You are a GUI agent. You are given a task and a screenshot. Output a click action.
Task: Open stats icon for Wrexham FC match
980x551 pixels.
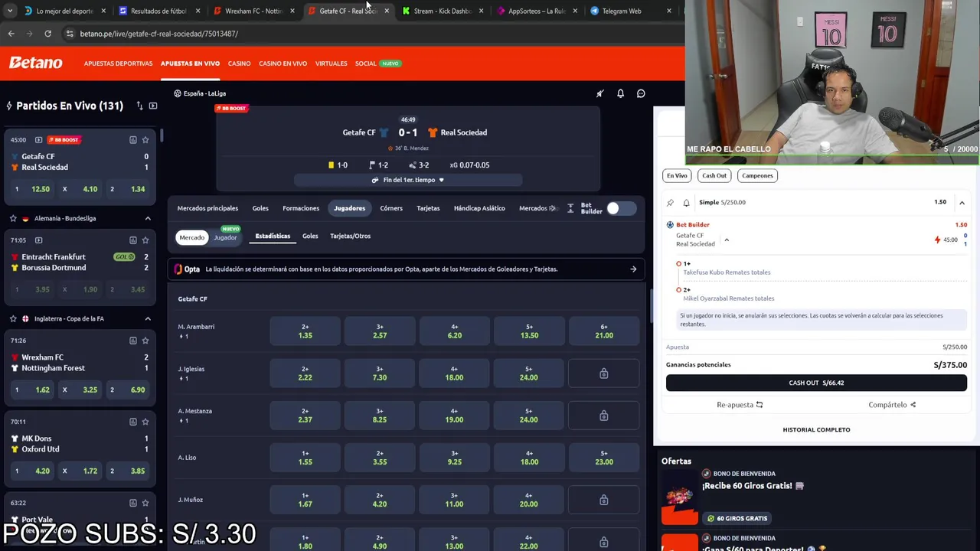click(x=133, y=341)
